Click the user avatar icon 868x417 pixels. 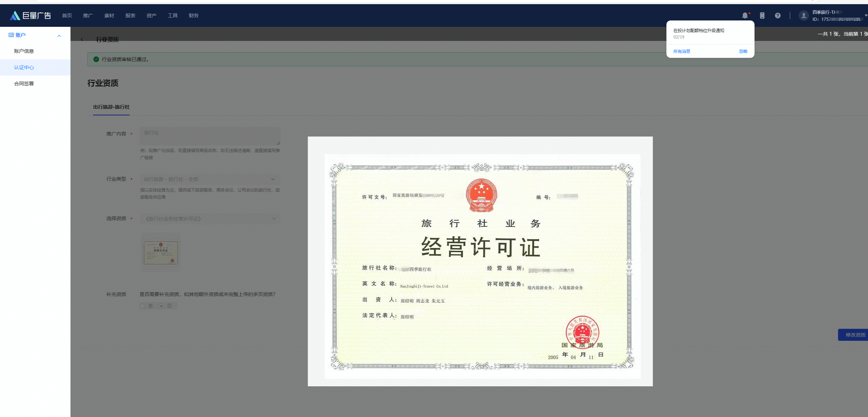804,16
